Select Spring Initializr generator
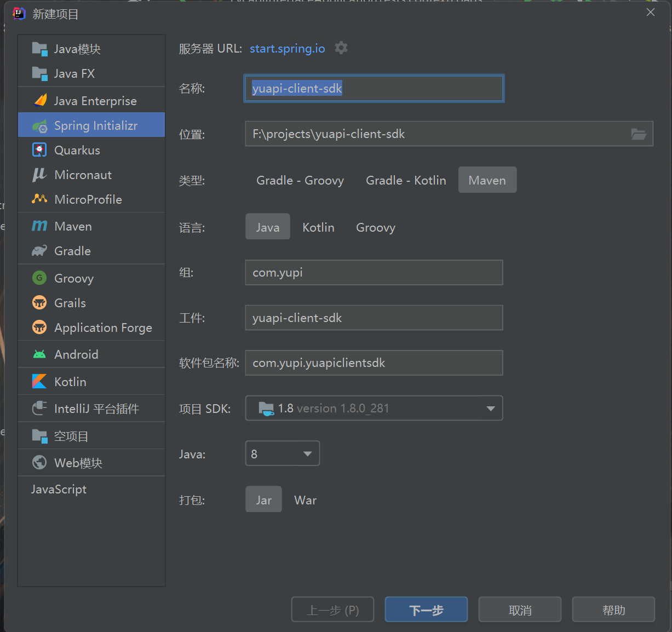 (x=91, y=125)
